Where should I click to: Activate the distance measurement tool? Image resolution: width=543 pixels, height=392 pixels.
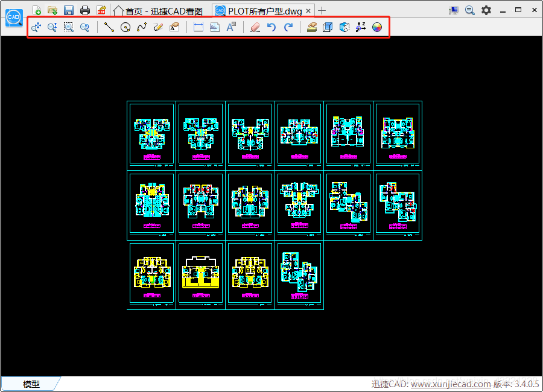coord(198,27)
